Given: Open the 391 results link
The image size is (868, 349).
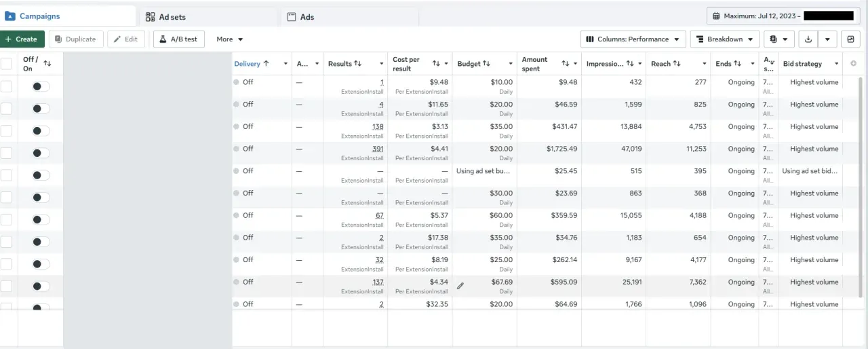Looking at the screenshot, I should (x=378, y=149).
